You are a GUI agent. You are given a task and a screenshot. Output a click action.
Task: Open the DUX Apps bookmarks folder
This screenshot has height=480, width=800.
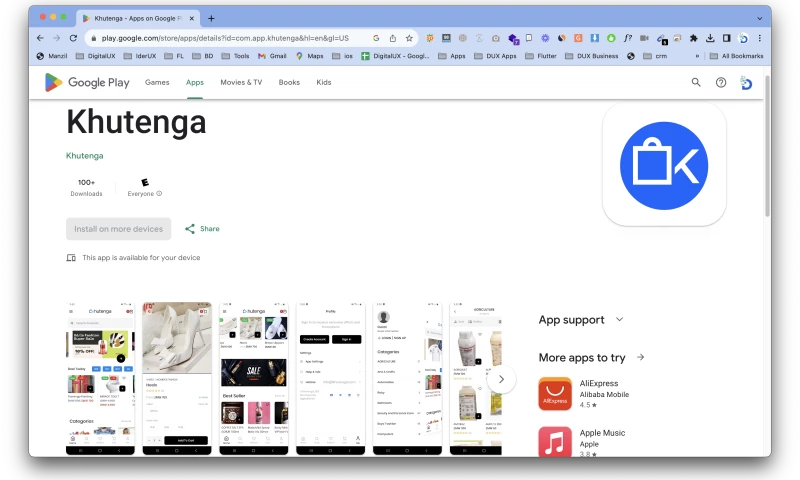click(495, 56)
